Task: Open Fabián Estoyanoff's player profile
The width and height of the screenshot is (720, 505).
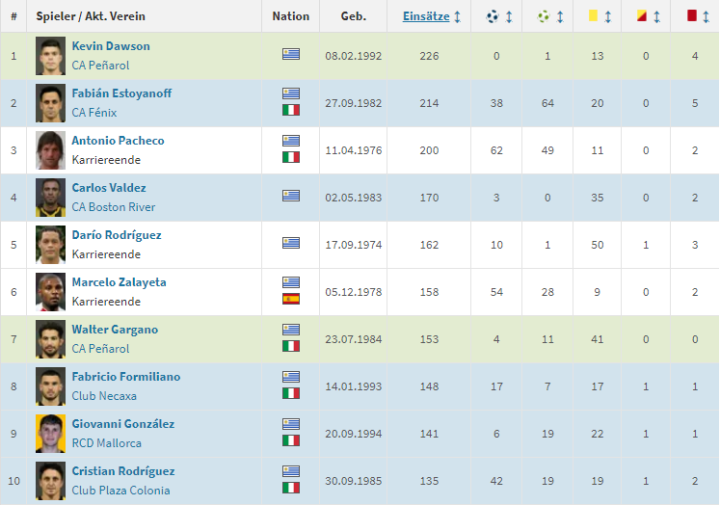Action: [121, 93]
